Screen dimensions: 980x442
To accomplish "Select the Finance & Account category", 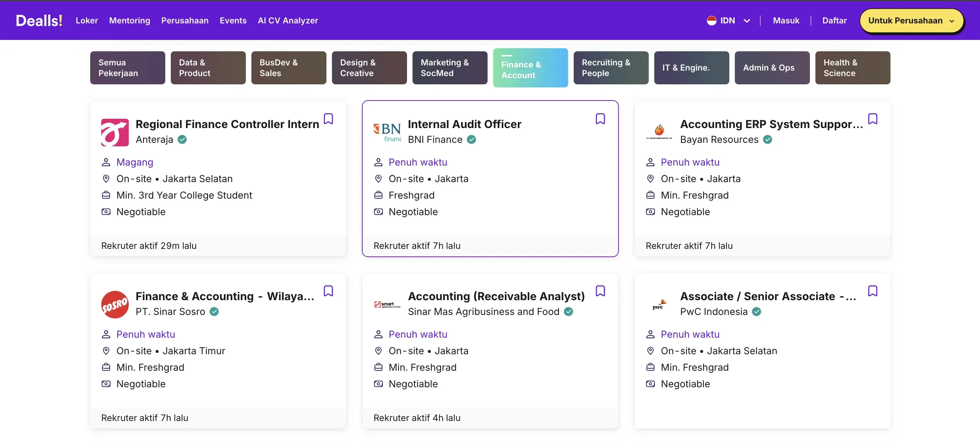I will 530,68.
